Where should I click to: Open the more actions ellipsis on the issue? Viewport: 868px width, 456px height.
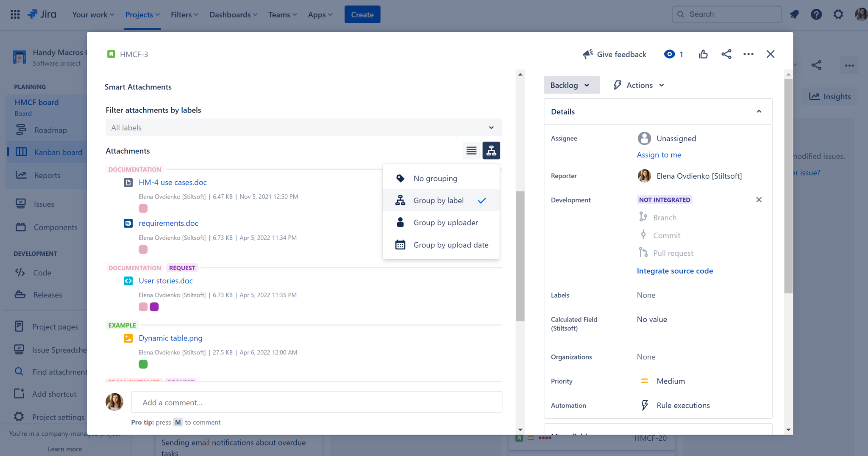[x=748, y=54]
